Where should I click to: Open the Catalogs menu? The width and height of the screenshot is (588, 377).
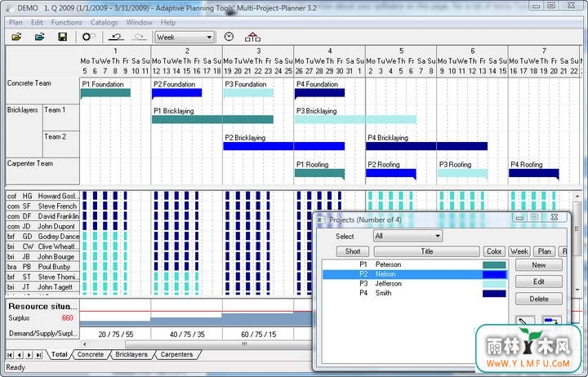pos(104,23)
